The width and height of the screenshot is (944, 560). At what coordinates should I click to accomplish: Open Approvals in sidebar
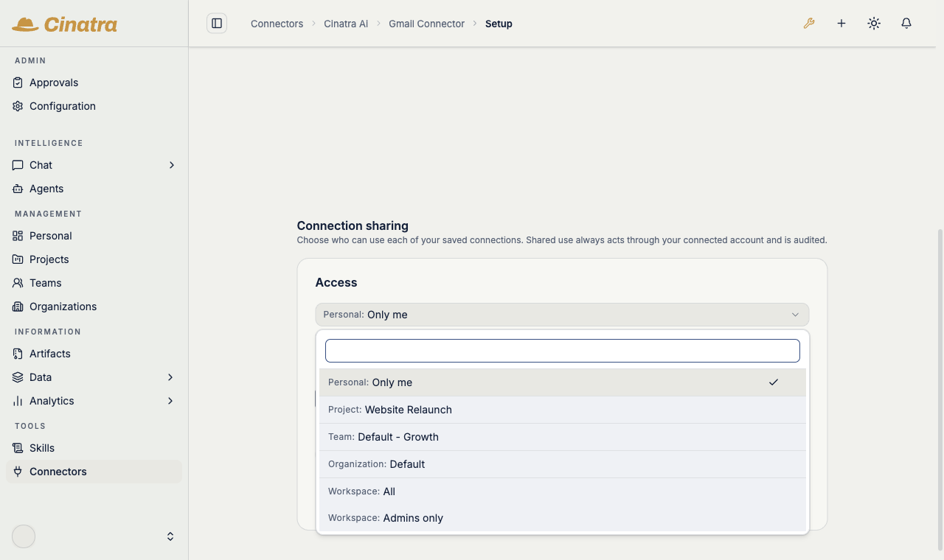pos(54,83)
